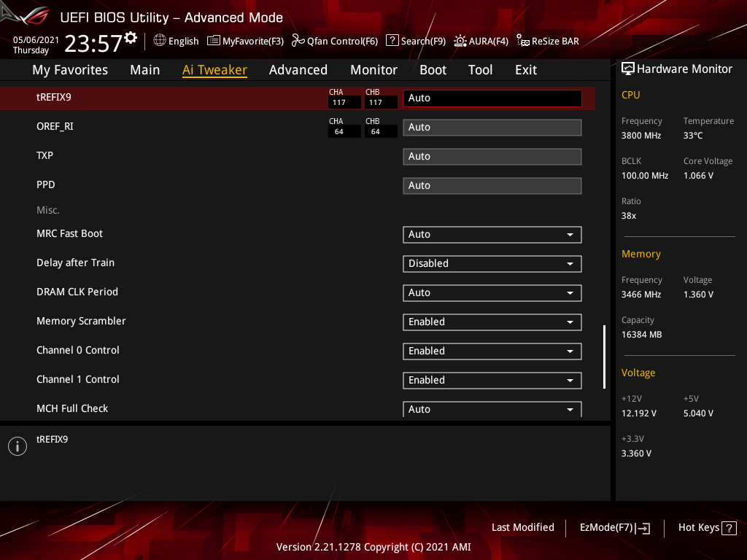Click the +12V reading 12.192 V

coord(639,413)
